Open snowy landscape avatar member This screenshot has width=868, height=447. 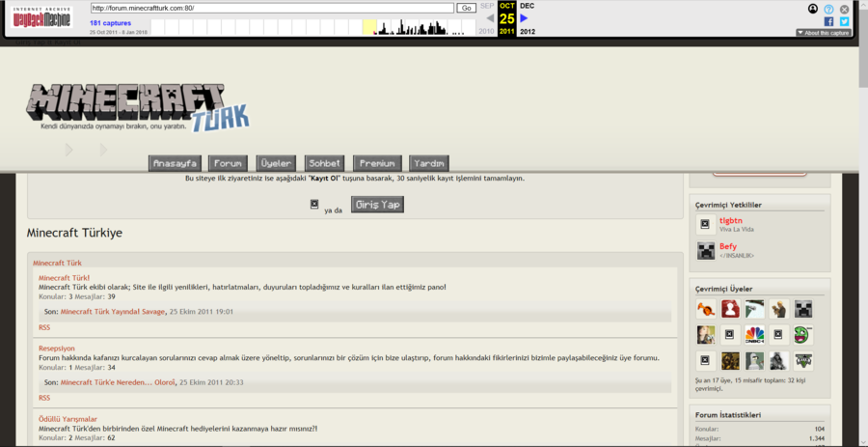[x=754, y=309]
